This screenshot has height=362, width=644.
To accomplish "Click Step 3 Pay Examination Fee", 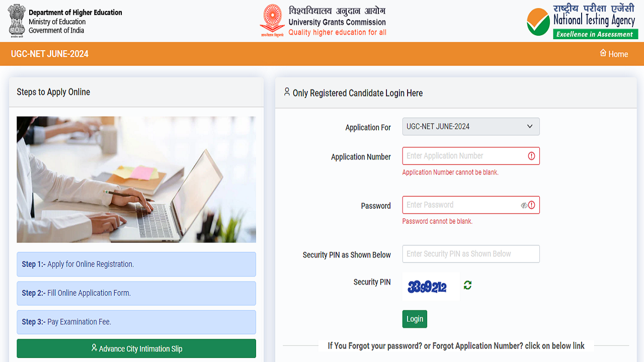I will 136,322.
